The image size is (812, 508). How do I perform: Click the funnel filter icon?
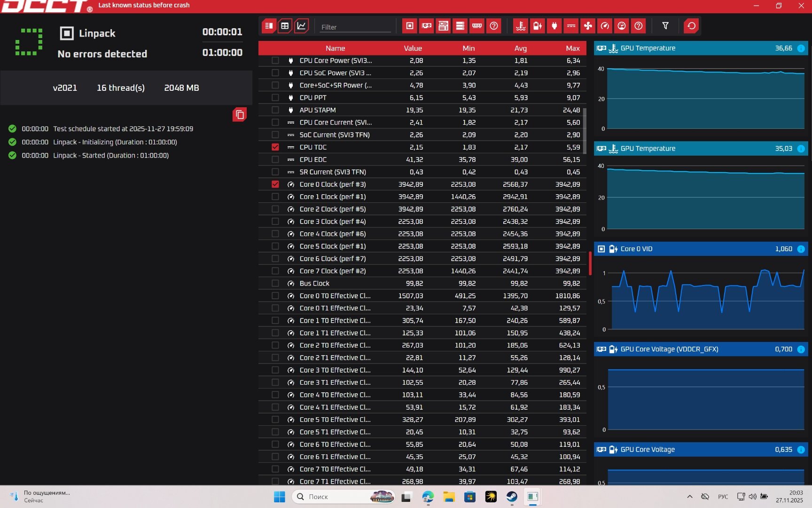(x=665, y=26)
